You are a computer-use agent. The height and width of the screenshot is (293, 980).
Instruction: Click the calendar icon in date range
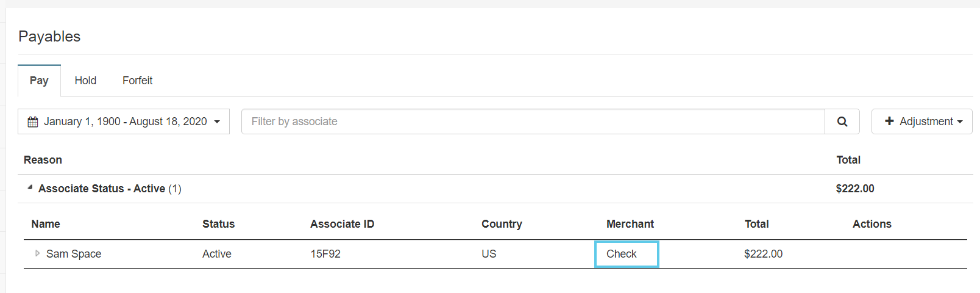point(33,122)
